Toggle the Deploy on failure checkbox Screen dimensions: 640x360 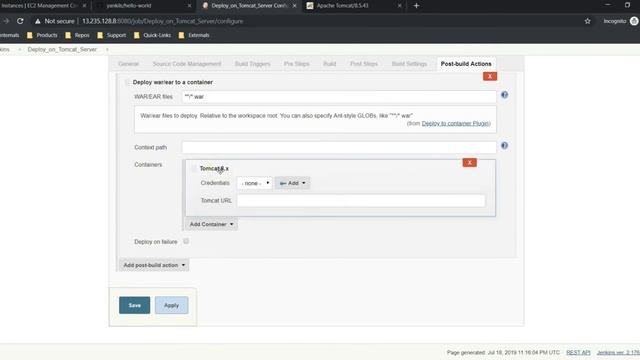coord(186,241)
